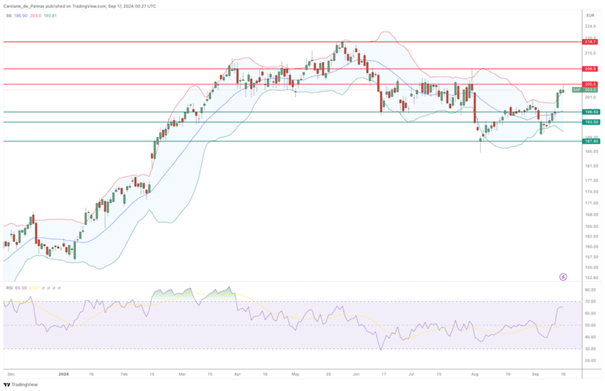Click the Jun label on time axis
605x391 pixels.
[x=356, y=374]
